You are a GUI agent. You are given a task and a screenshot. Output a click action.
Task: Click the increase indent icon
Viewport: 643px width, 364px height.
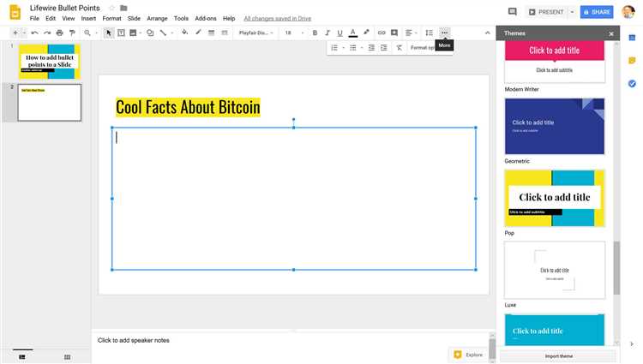tap(384, 48)
